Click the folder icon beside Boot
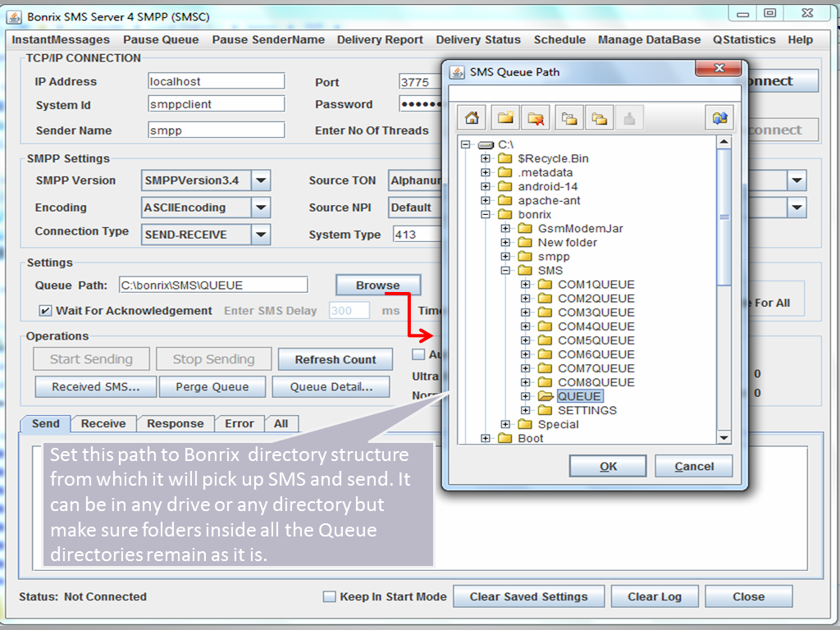 click(504, 438)
